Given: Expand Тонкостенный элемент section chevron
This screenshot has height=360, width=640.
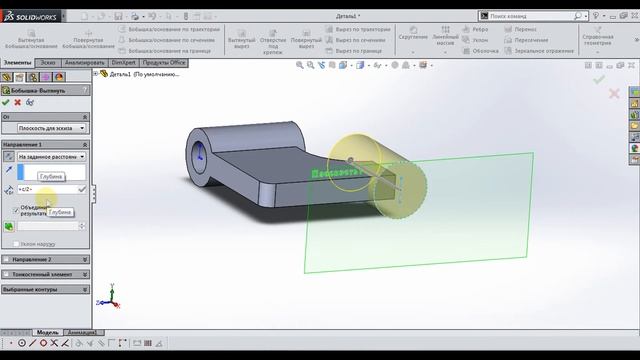Looking at the screenshot, I should coord(85,274).
